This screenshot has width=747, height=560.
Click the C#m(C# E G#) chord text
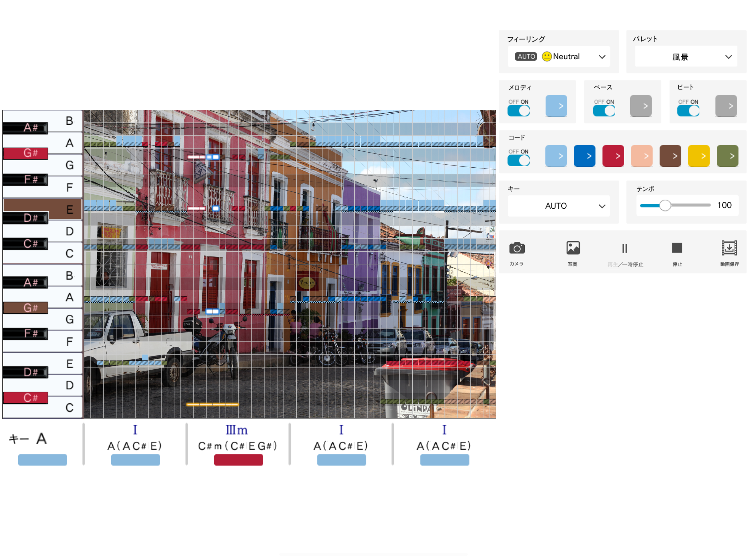point(237,446)
